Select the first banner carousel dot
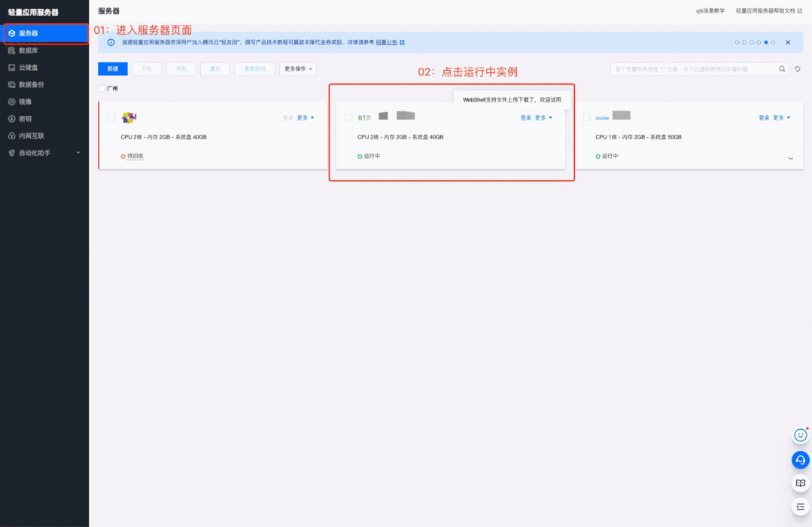Viewport: 812px width, 527px height. (737, 42)
